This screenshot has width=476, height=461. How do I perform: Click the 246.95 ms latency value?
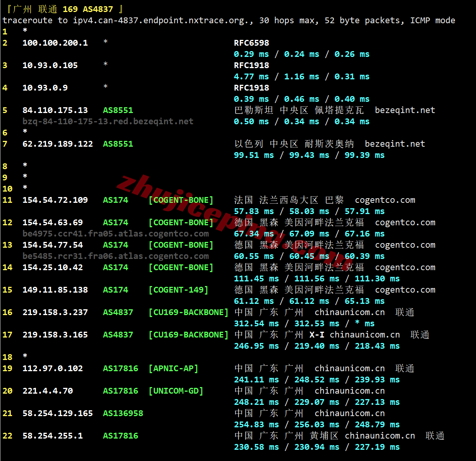(256, 346)
